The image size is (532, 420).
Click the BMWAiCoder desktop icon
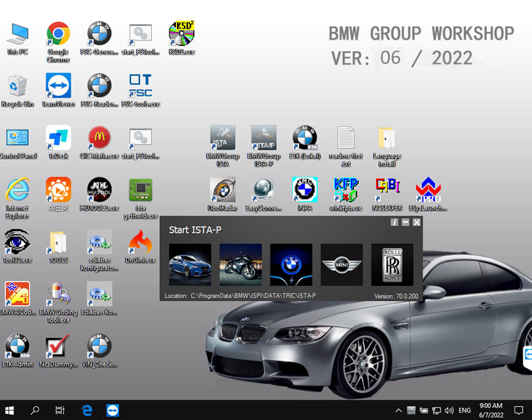click(x=17, y=299)
